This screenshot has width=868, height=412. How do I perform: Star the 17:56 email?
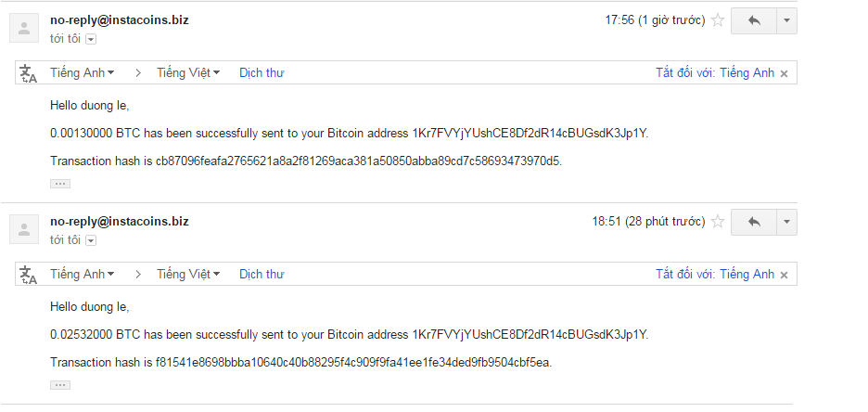(x=718, y=20)
